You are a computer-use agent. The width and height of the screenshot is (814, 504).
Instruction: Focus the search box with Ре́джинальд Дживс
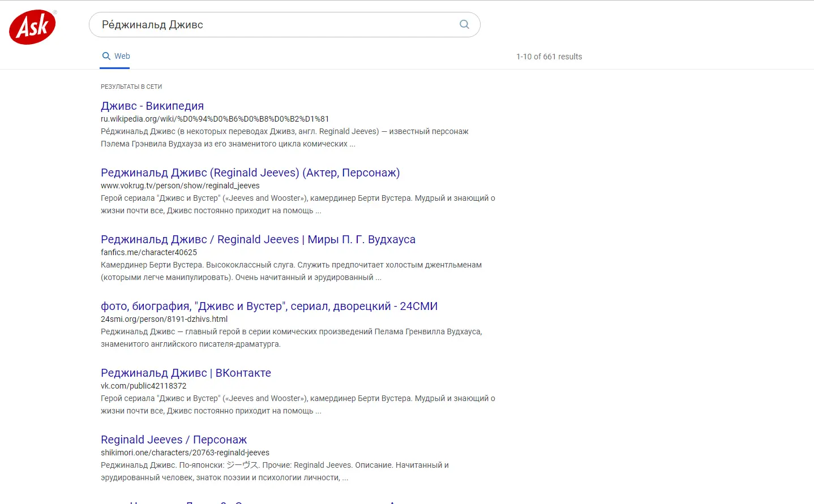click(x=284, y=25)
